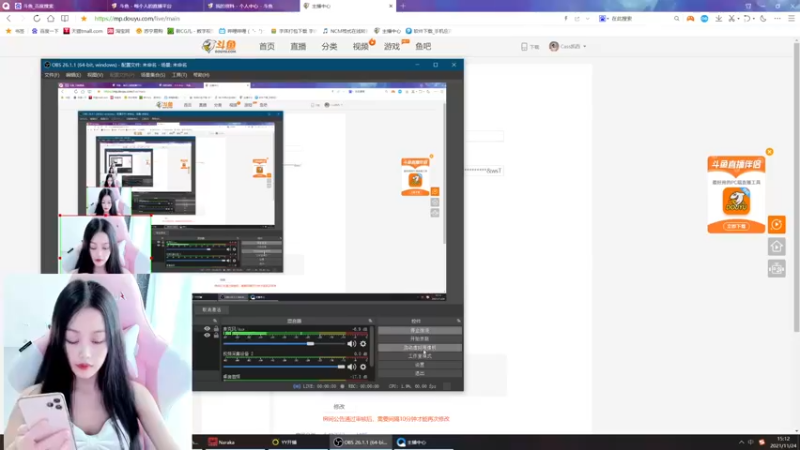Click OBS 退出 button

420,373
